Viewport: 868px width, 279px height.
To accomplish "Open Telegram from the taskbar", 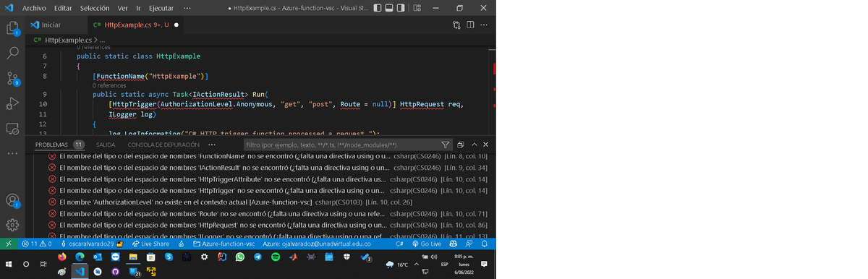I will coord(258,257).
